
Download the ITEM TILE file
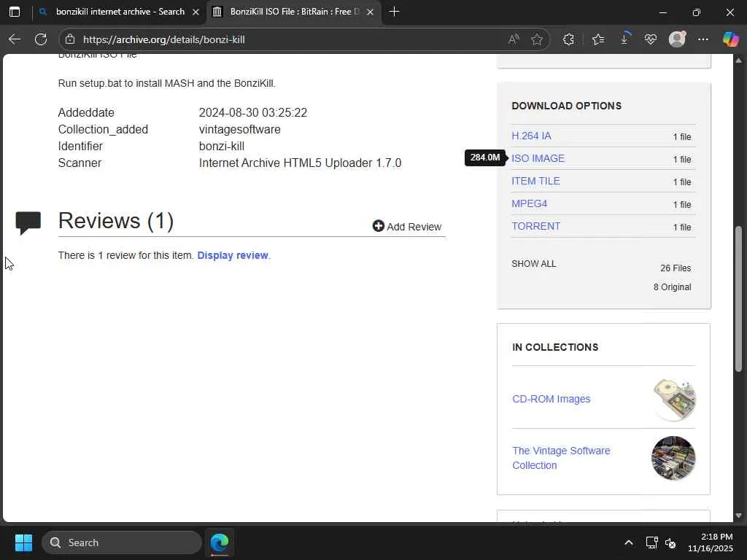click(x=535, y=181)
